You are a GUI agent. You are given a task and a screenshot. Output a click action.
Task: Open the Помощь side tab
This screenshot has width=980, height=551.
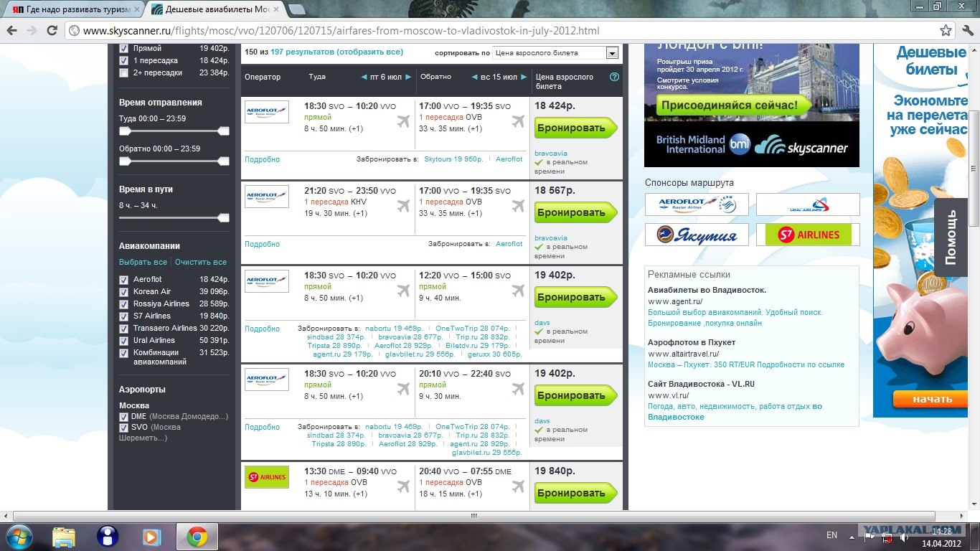tap(951, 237)
